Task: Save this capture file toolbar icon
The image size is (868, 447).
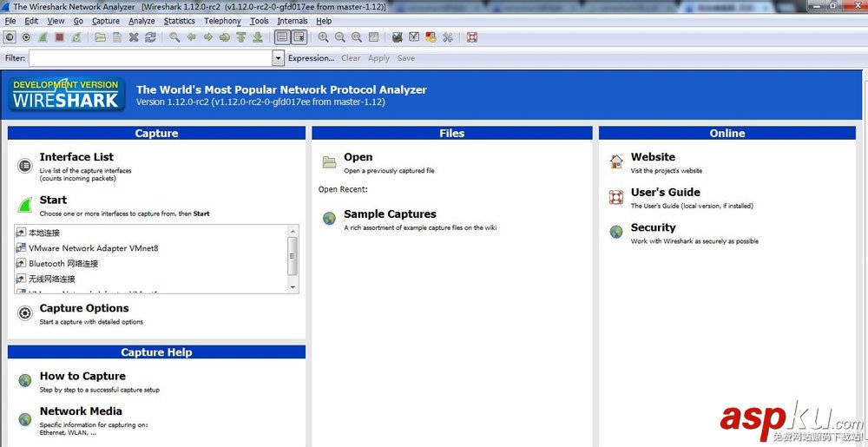Action: (117, 37)
